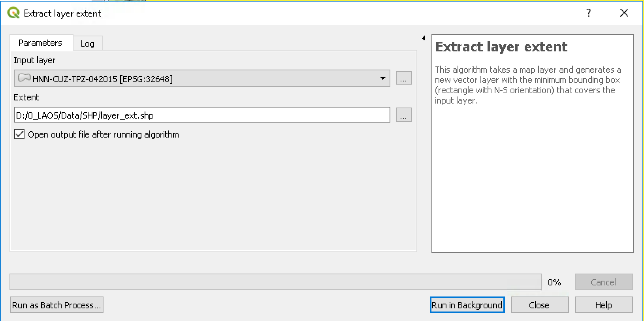644x321 pixels.
Task: Click the progress bar
Action: (x=276, y=282)
